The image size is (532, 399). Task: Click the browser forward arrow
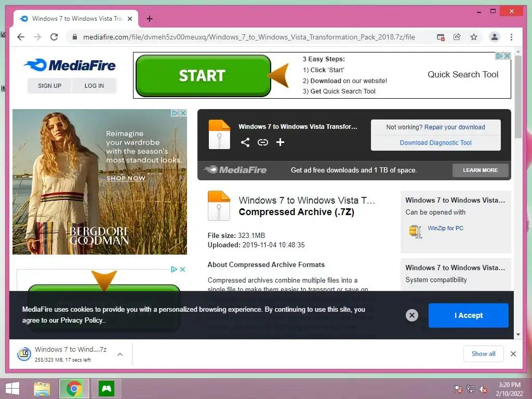[37, 37]
